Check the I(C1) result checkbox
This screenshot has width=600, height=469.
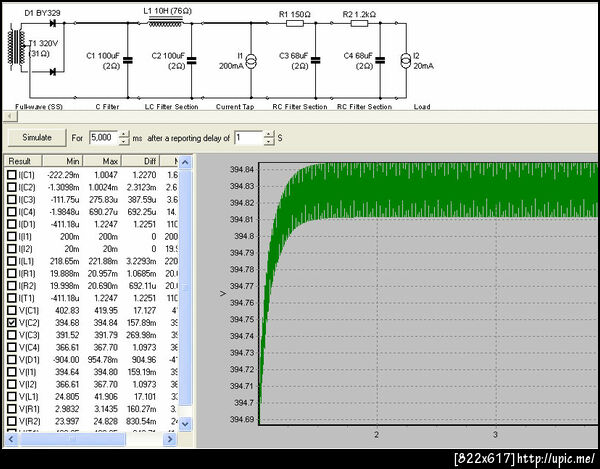point(12,175)
